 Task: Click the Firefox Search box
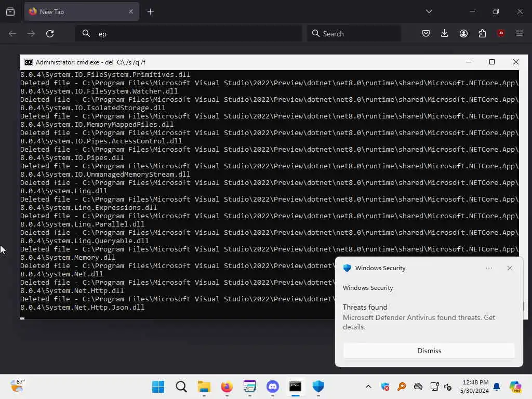tap(354, 34)
